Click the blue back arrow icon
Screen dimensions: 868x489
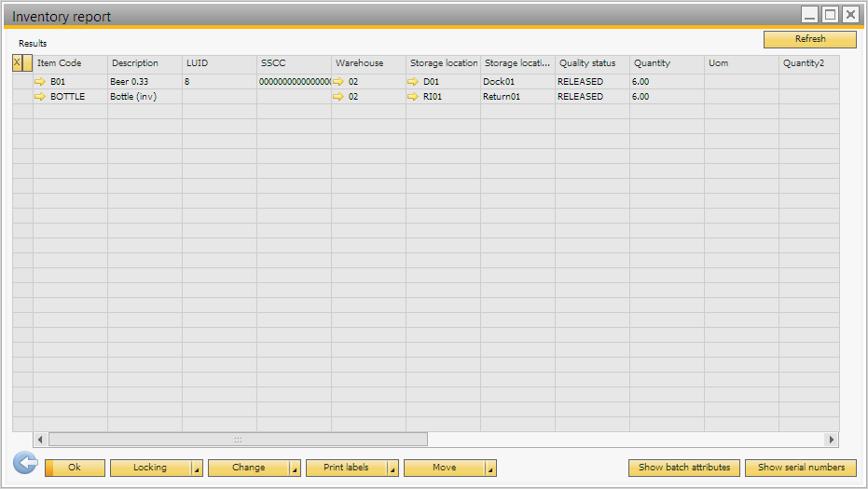click(25, 463)
